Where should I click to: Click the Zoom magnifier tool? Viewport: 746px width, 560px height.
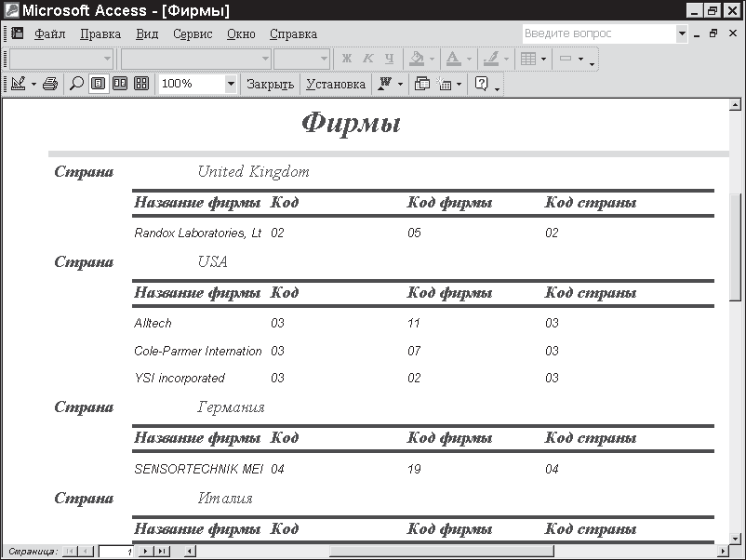(76, 84)
